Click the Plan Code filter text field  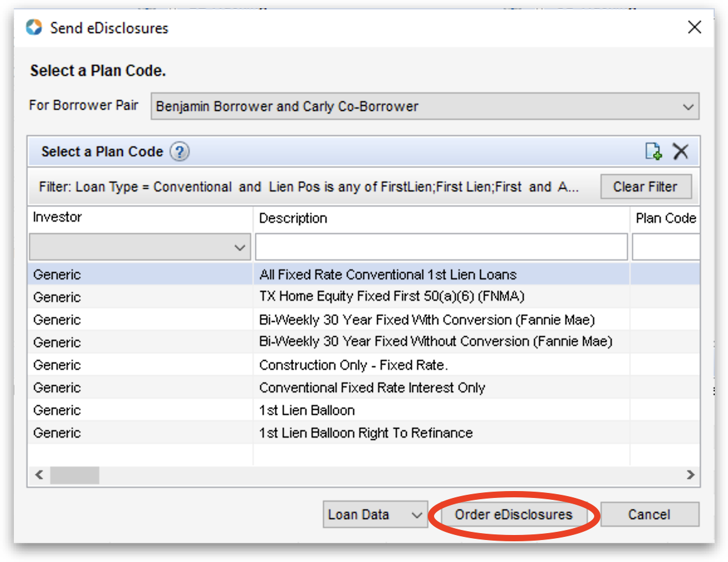pyautogui.click(x=665, y=247)
